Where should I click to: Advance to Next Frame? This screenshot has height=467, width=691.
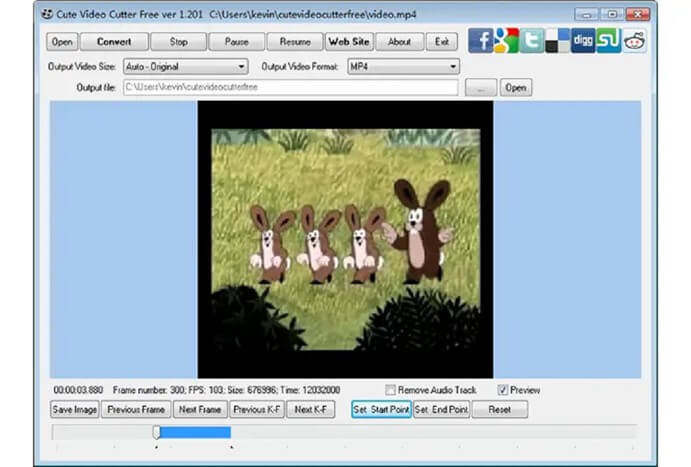coord(200,410)
